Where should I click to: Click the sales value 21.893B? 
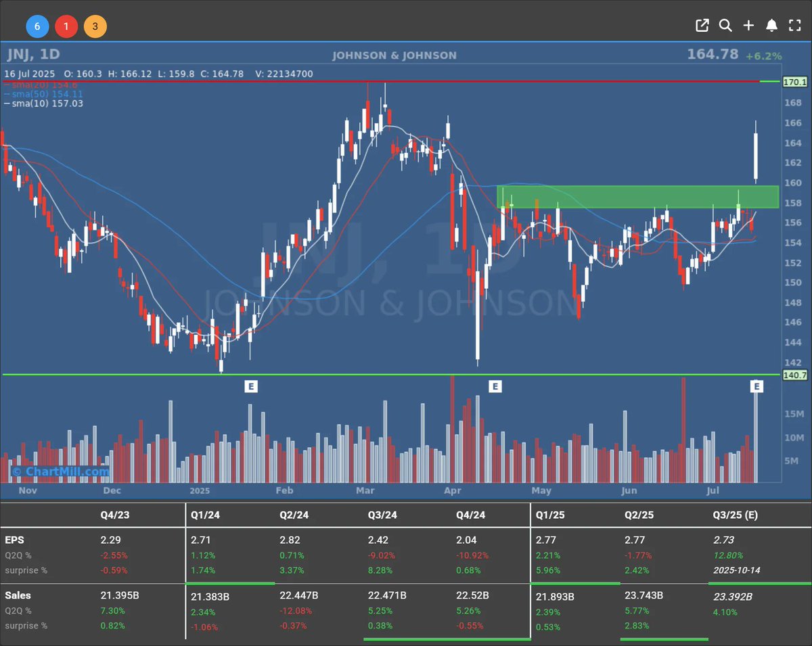point(556,596)
